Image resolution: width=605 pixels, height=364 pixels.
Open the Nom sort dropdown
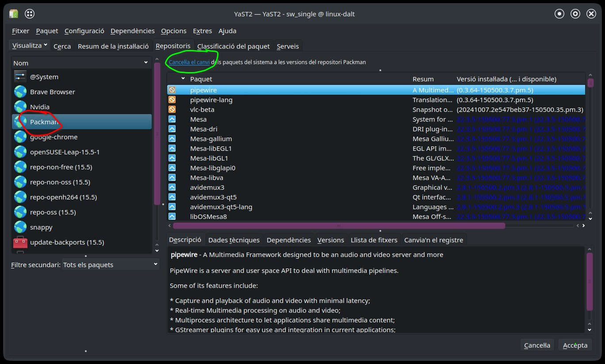click(x=81, y=63)
